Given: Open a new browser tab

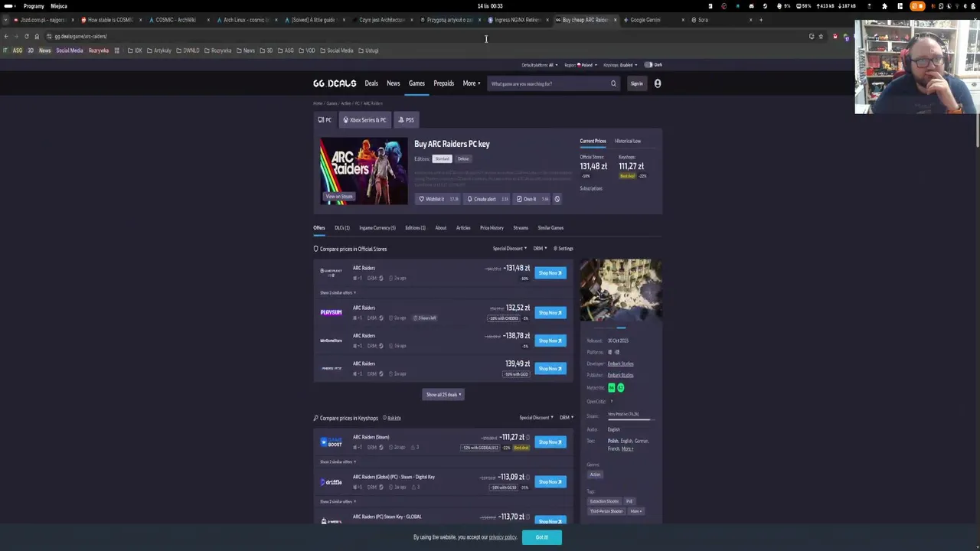Looking at the screenshot, I should tap(760, 20).
